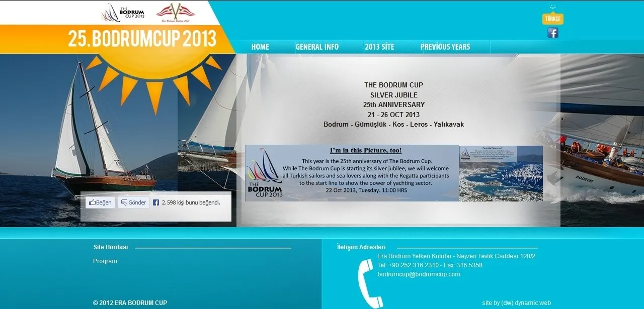
Task: Open the 2013 SİTE menu
Action: click(x=379, y=47)
